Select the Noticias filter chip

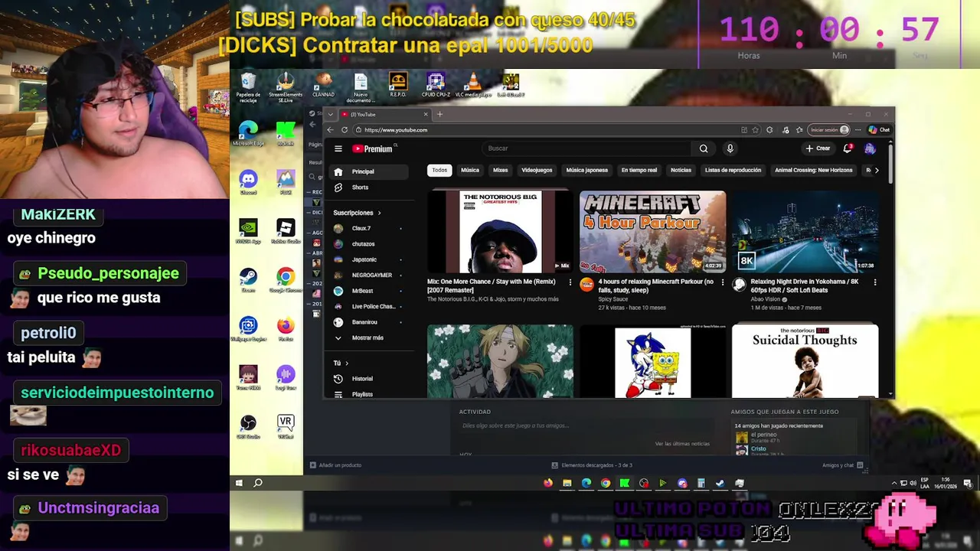click(x=681, y=170)
